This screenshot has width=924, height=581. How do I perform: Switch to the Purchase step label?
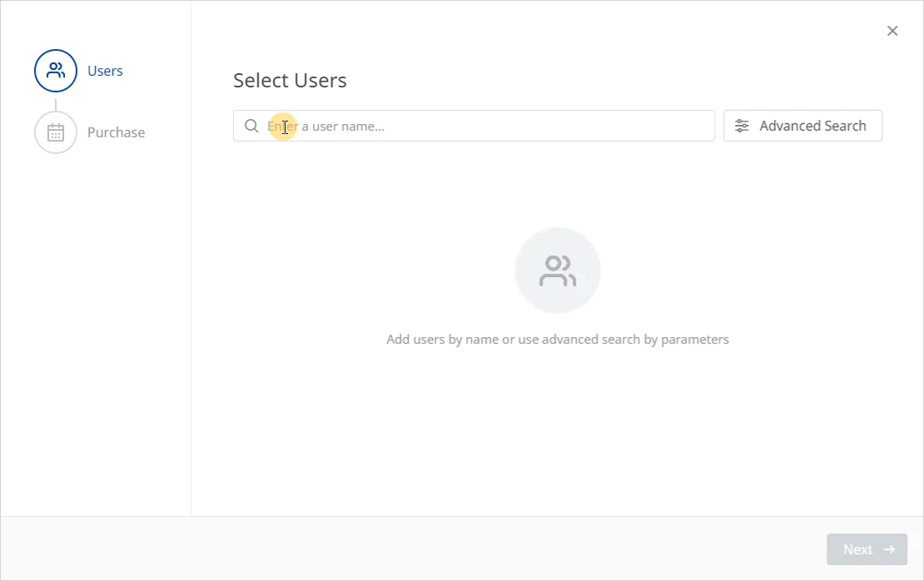(x=116, y=132)
